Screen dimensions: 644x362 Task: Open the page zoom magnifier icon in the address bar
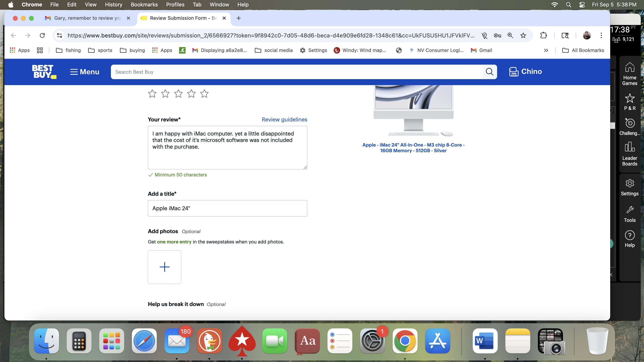[510, 35]
